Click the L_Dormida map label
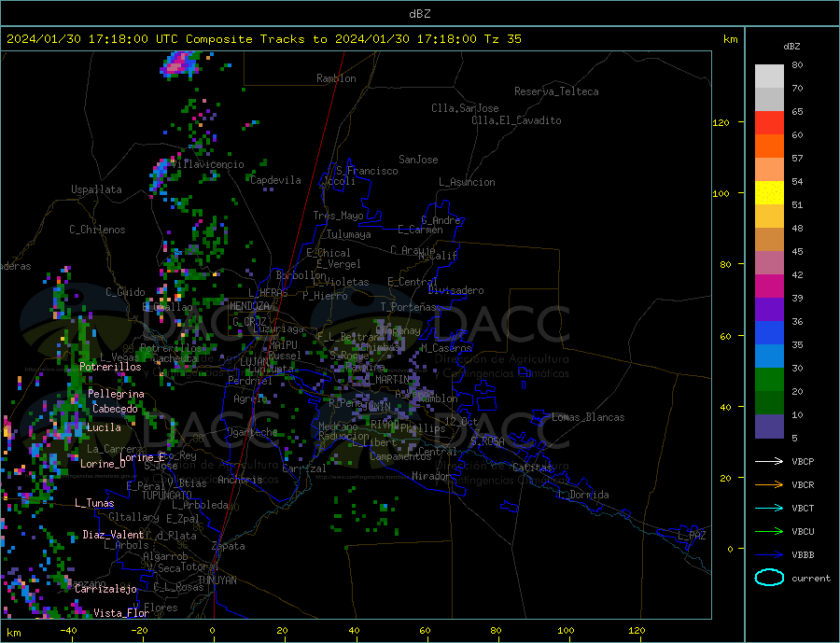840x643 pixels. (x=583, y=495)
